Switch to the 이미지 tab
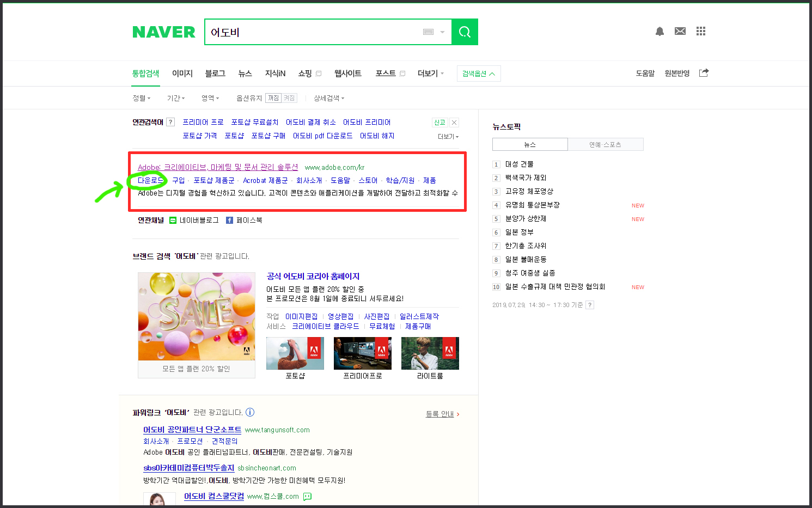The image size is (812, 508). 182,74
